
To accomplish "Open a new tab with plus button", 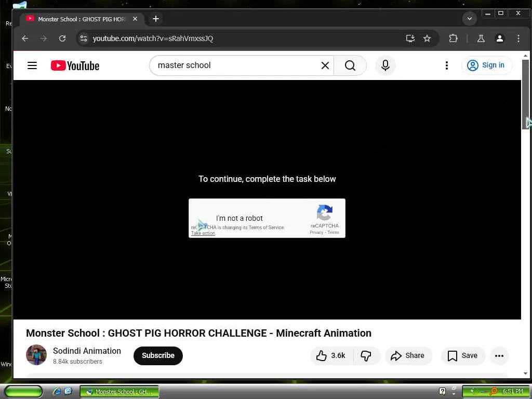I will pos(156,19).
